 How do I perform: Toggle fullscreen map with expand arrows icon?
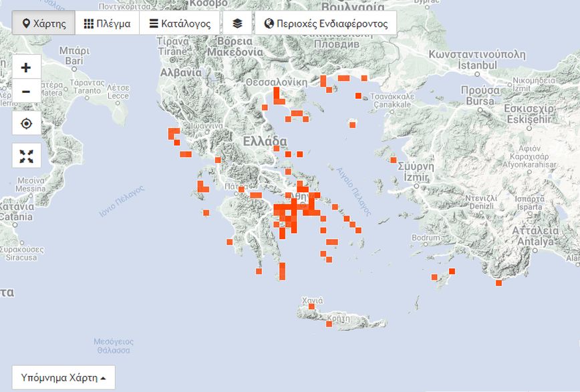pos(26,156)
